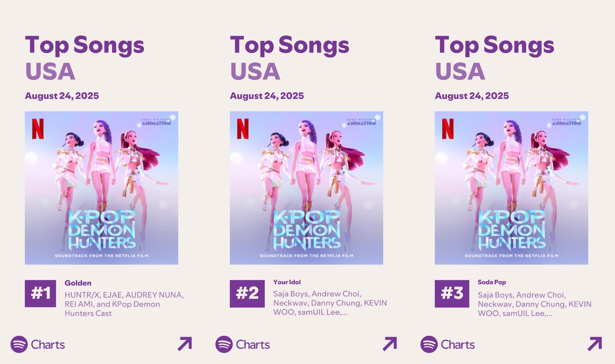Click the HUNTR/X artist credits text

coord(124,304)
